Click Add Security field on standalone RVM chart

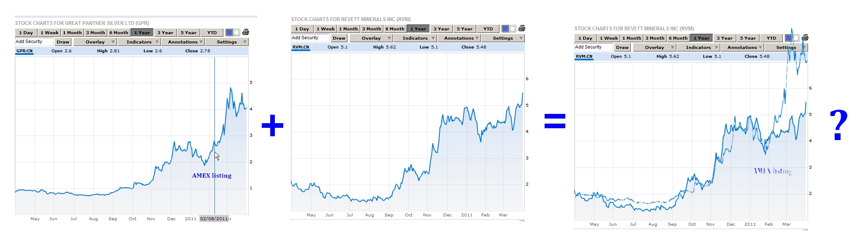[310, 38]
